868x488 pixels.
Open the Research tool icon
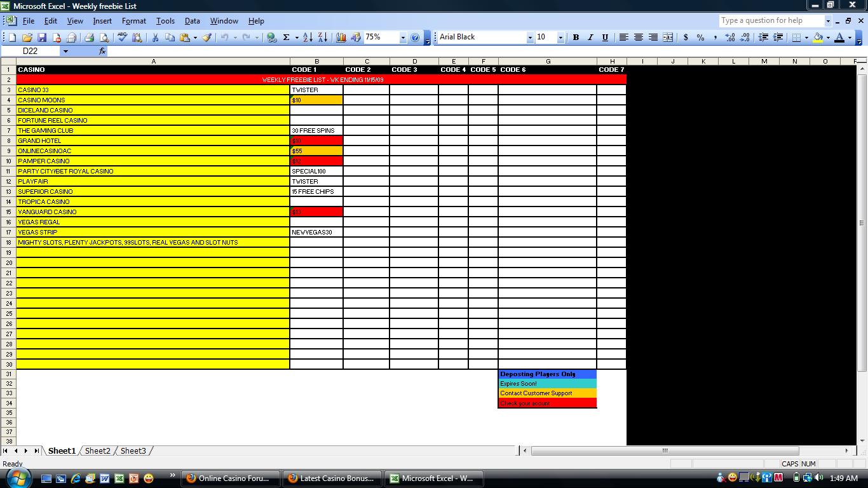coord(137,37)
